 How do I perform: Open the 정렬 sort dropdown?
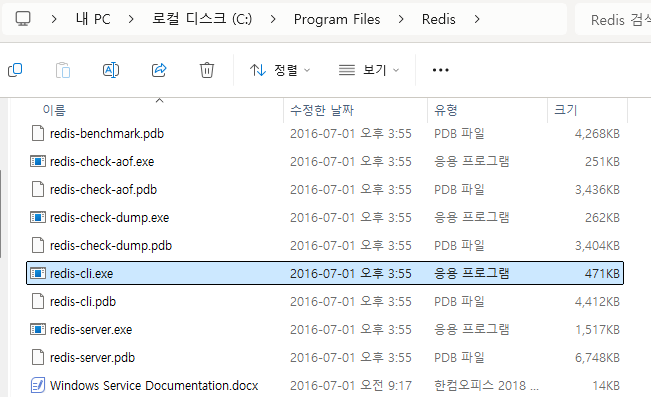pyautogui.click(x=280, y=70)
